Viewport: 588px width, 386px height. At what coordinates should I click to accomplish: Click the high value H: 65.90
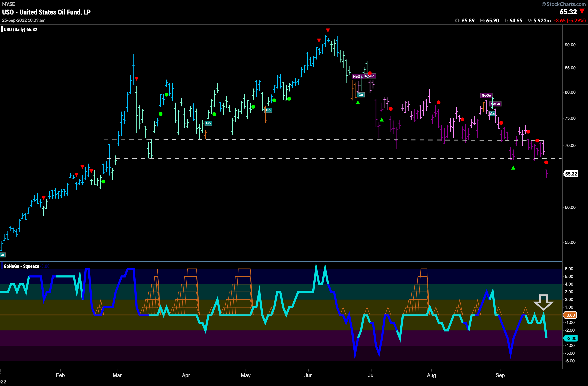(489, 21)
